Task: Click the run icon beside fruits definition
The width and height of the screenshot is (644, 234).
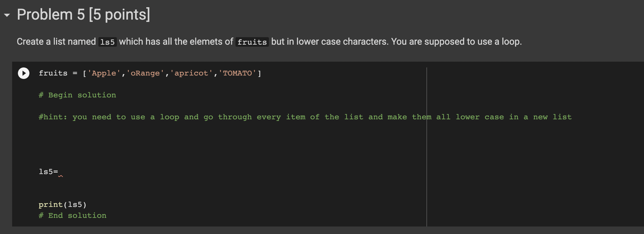Action: pyautogui.click(x=23, y=73)
